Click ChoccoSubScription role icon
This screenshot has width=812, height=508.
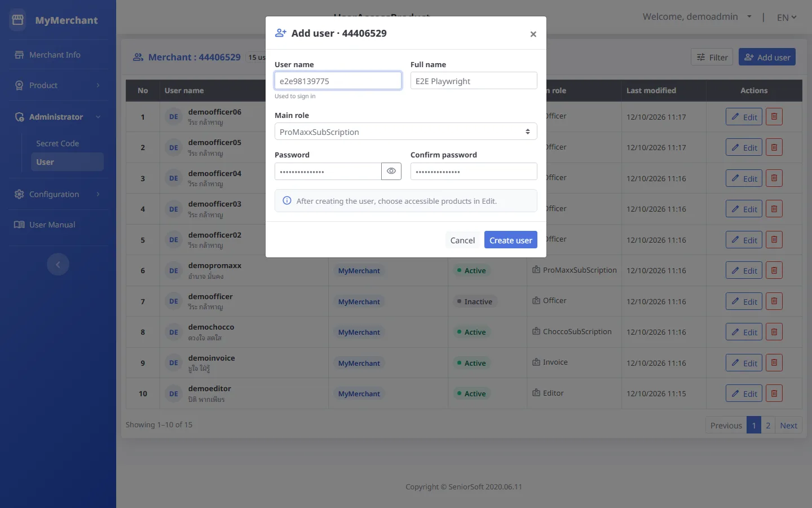tap(536, 331)
